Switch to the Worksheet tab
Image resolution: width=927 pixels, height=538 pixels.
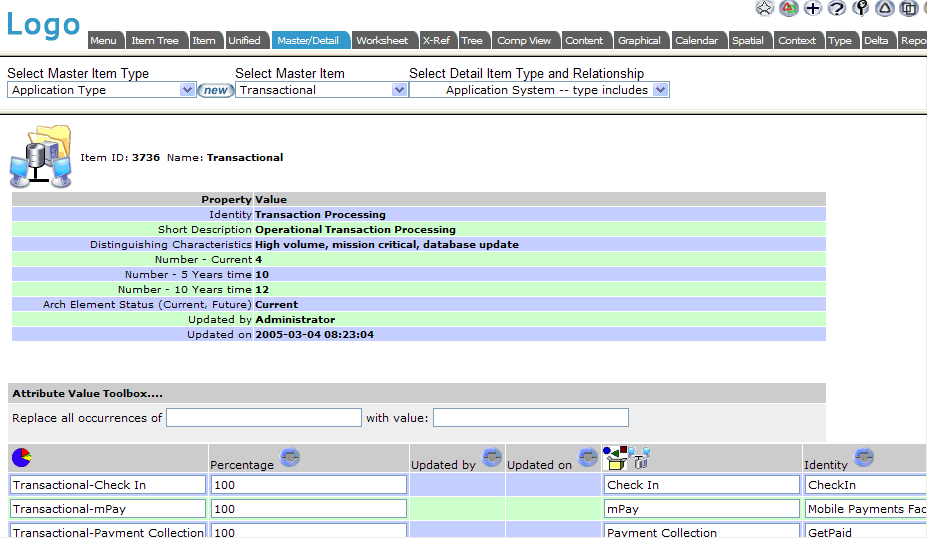[x=382, y=40]
